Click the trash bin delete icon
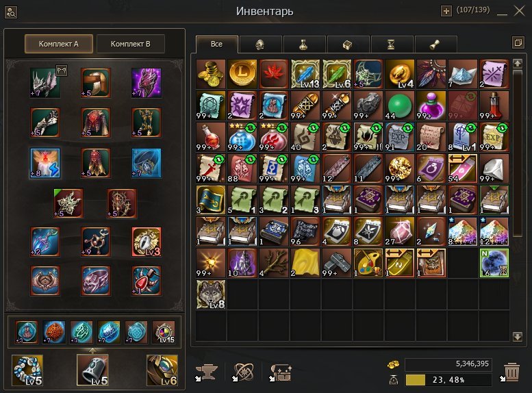Screen dimensions: 532x393 [x=511, y=372]
